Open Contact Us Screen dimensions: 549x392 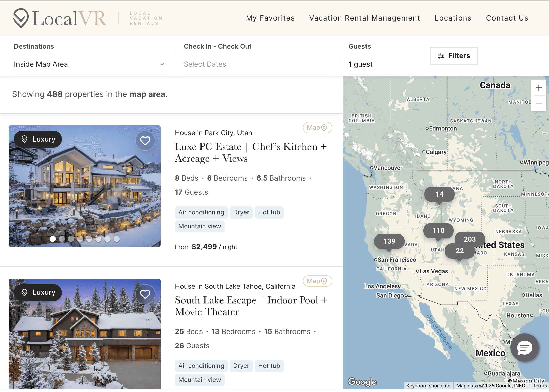click(x=507, y=18)
